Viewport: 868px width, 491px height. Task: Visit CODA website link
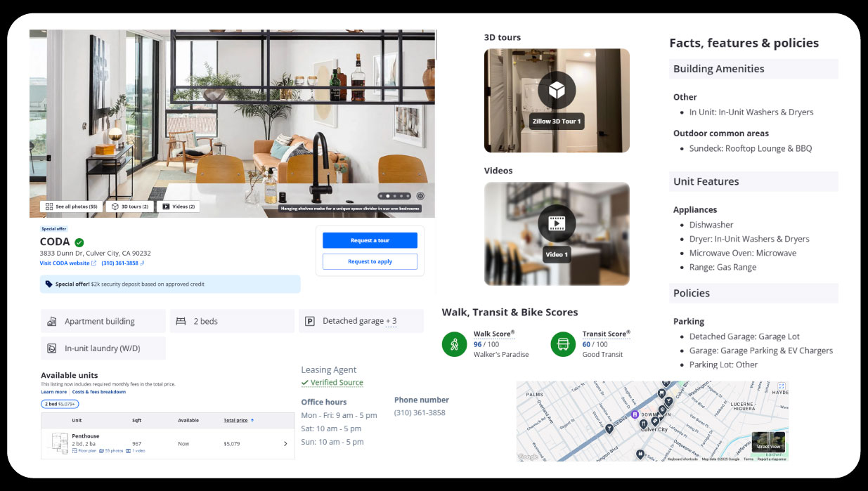[67, 263]
